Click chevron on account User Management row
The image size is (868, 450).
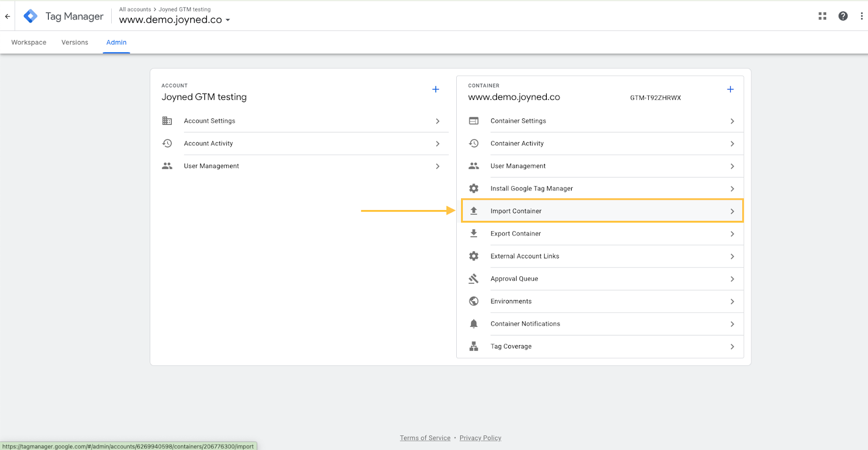(x=438, y=166)
